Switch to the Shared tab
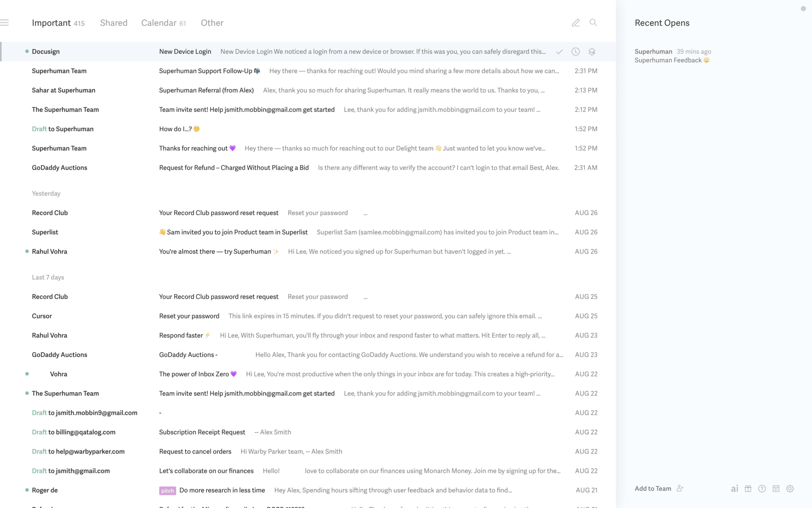Viewport: 812px width, 508px height. click(x=114, y=23)
